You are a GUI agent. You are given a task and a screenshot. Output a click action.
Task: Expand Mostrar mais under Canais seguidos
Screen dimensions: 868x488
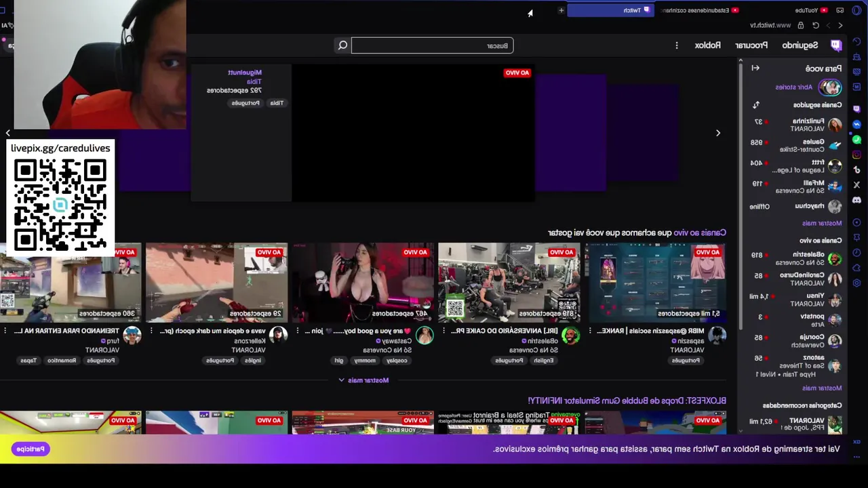tap(822, 223)
